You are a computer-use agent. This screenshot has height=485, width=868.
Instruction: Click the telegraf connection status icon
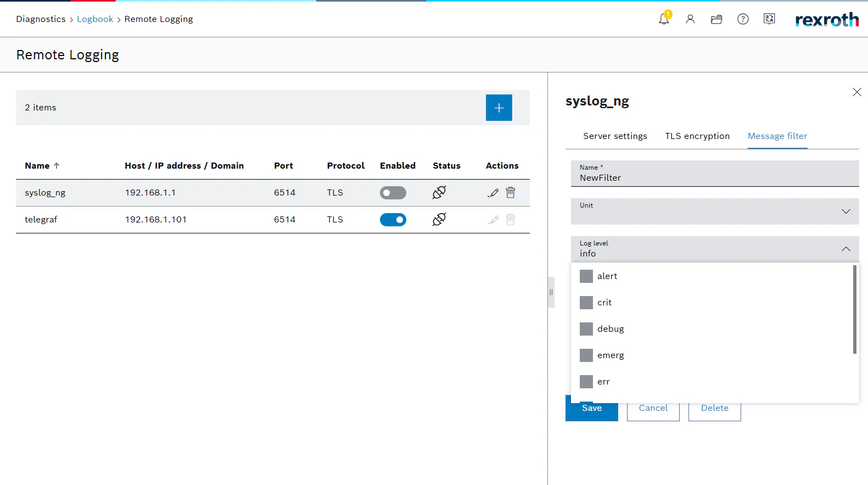coord(439,220)
